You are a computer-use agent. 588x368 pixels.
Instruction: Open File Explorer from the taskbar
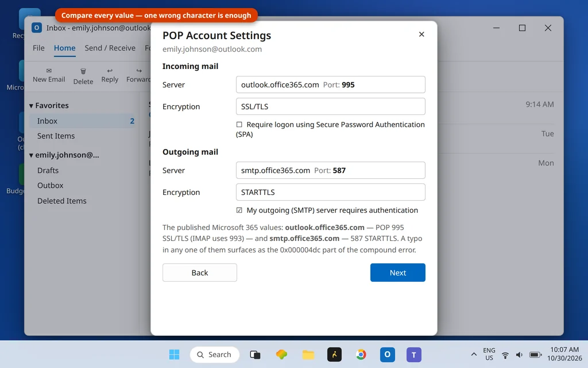pos(308,354)
